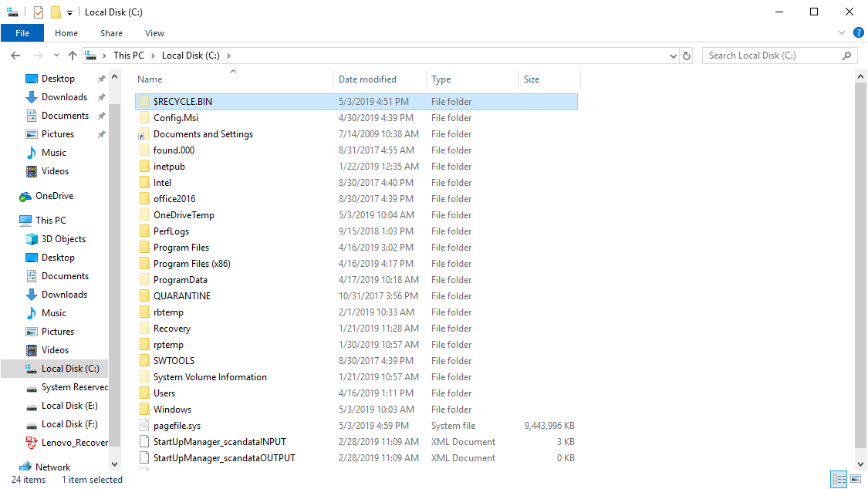Click the New Folder icon in the title bar
The image size is (868, 489).
(56, 12)
